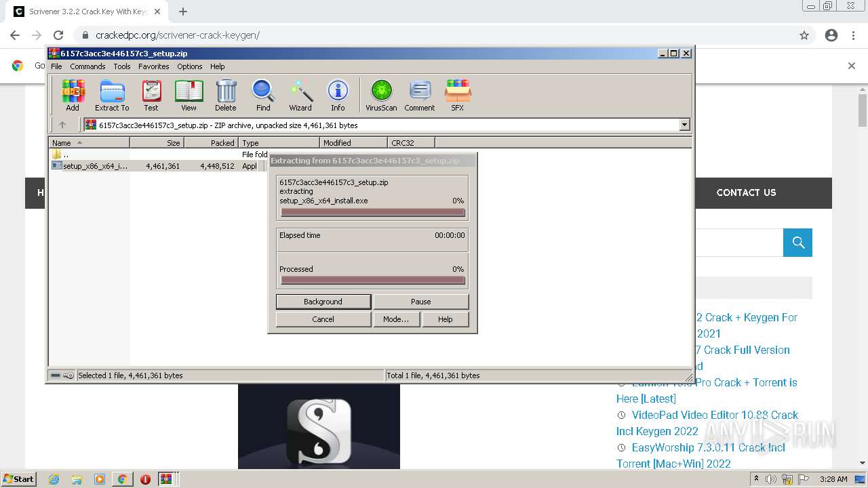Screen dimensions: 868x488
Task: Launch the Wizard tool
Action: pyautogui.click(x=300, y=95)
